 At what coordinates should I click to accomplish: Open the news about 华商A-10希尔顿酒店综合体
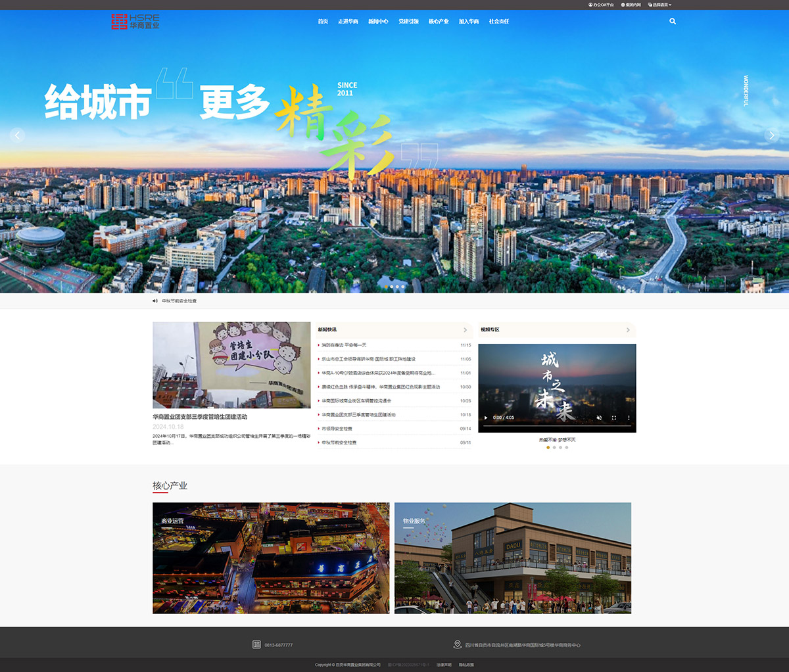378,373
